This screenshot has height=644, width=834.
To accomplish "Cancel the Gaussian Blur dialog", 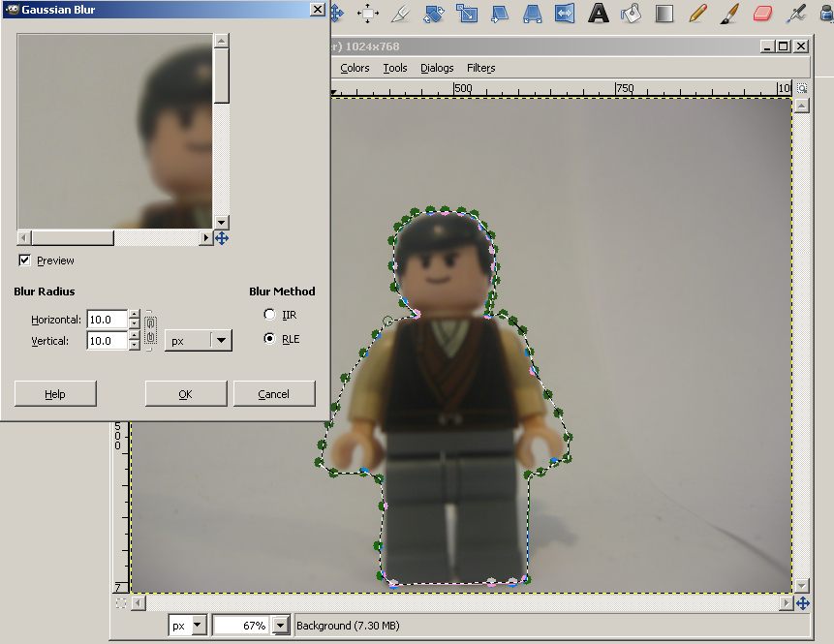I will (x=274, y=394).
